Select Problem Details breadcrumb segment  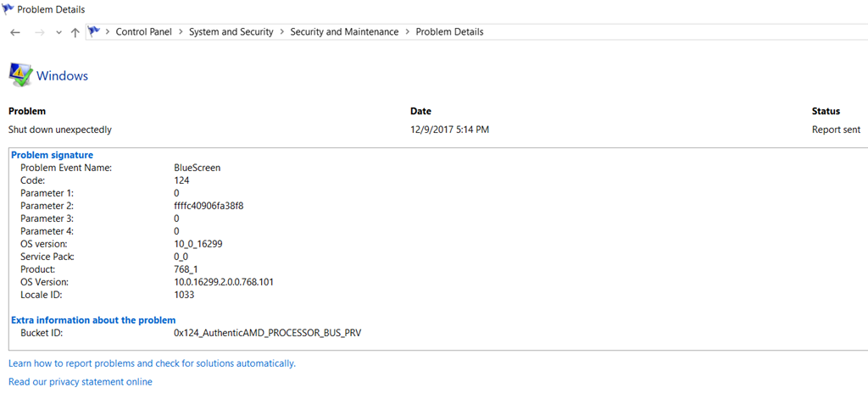pyautogui.click(x=449, y=32)
